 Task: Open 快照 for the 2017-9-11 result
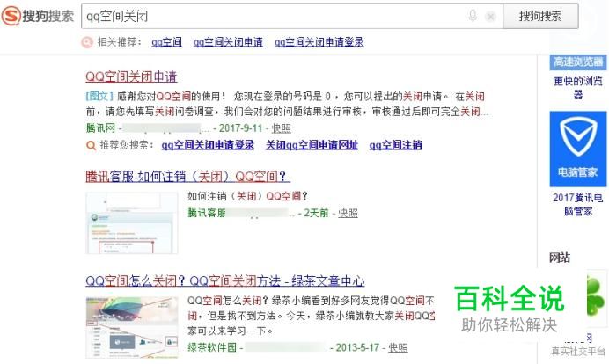[282, 128]
